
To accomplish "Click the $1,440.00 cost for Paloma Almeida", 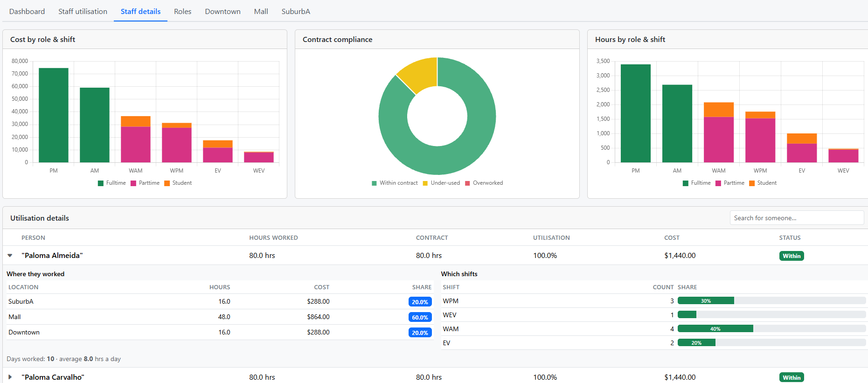I will (x=680, y=255).
